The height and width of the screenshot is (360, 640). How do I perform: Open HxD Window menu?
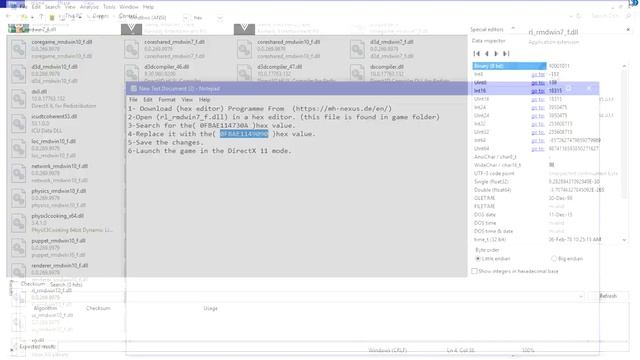(129, 7)
